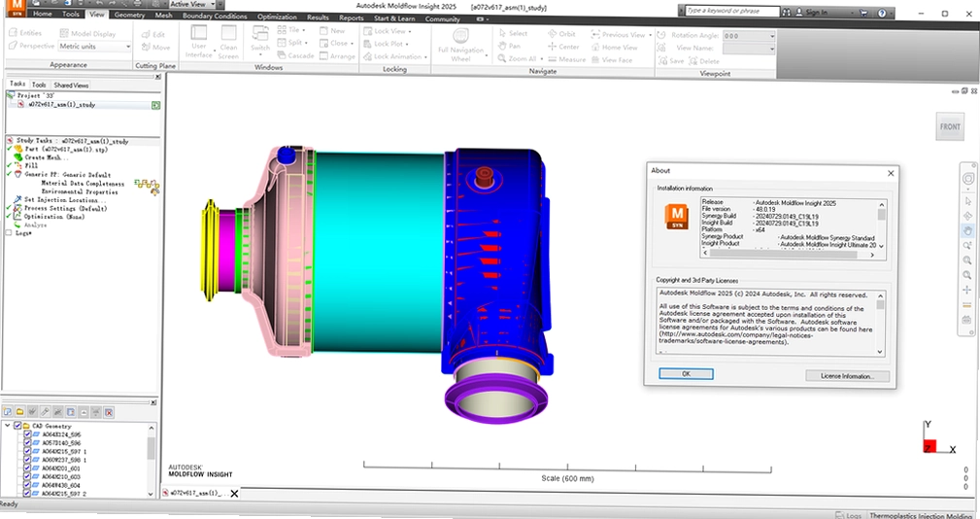Click the About installation info horizontal scrollbar
Screen dimensions: 980x519
pos(788,255)
